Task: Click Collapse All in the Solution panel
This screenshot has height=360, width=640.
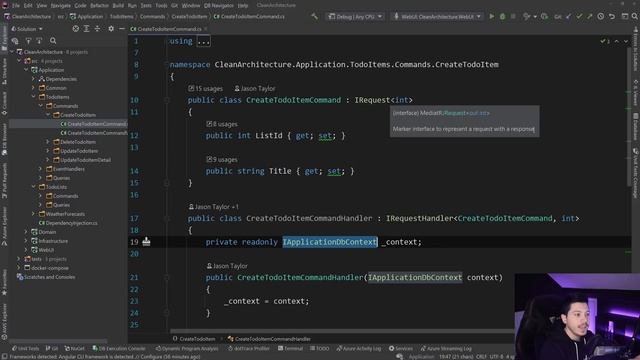Action: 97,29
